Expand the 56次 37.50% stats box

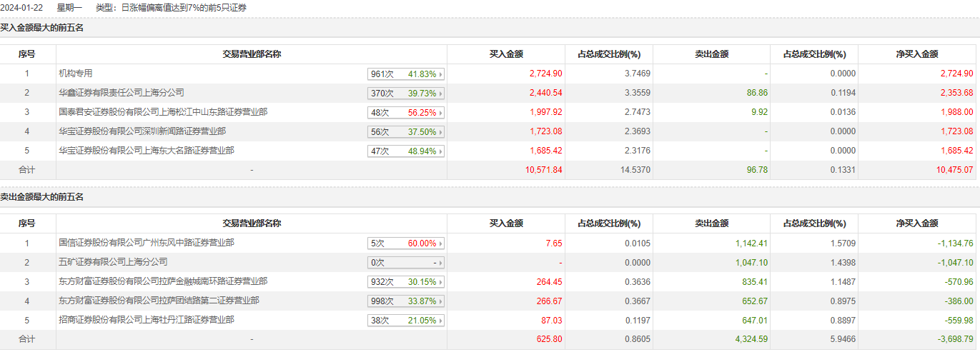tap(406, 132)
